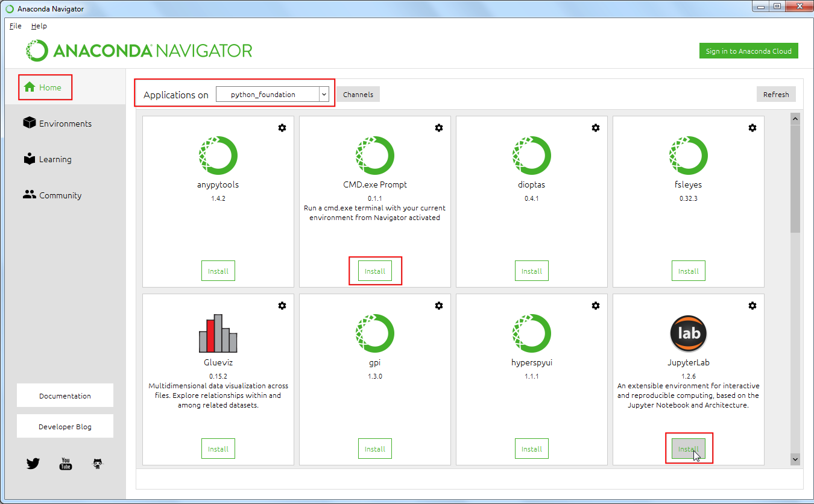Image resolution: width=814 pixels, height=504 pixels.
Task: Open hyperspyui gear options icon
Action: [x=596, y=306]
